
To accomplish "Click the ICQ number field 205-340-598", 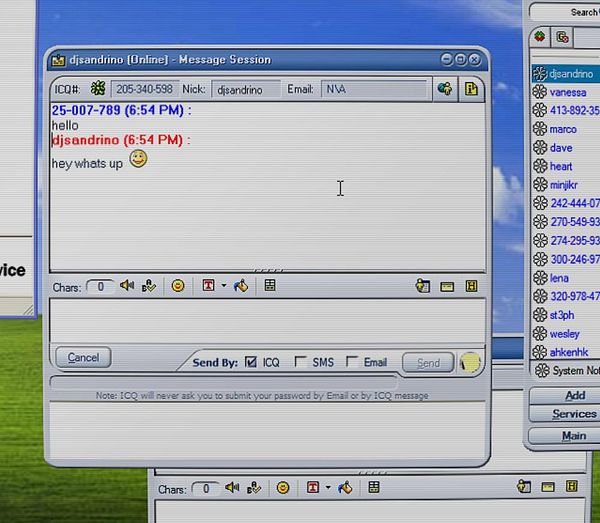I will point(145,89).
